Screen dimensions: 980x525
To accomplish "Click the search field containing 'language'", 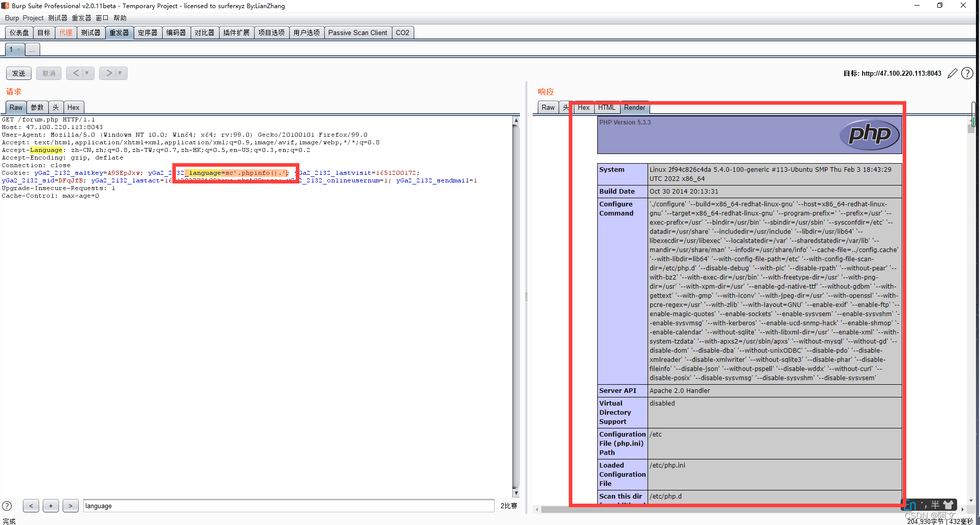I will coord(289,506).
